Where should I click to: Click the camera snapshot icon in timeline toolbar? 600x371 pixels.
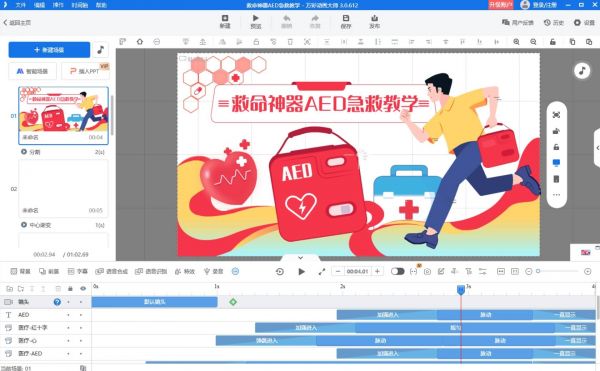coord(427,272)
